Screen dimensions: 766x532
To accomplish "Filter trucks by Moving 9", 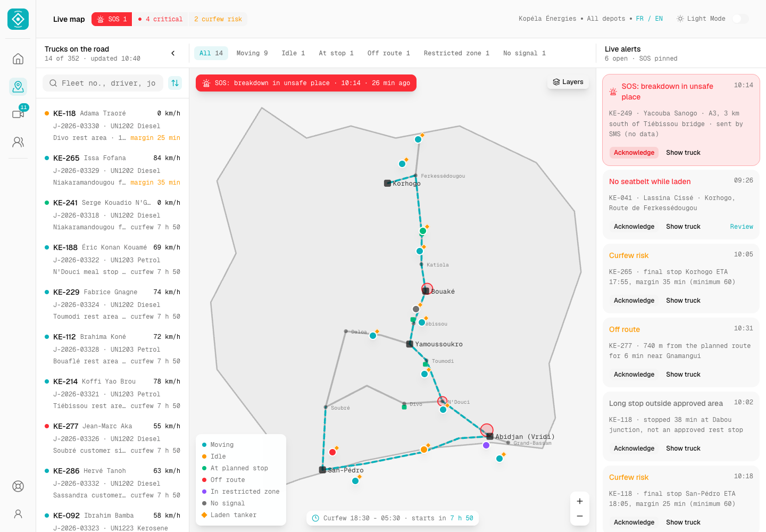I will pyautogui.click(x=252, y=53).
